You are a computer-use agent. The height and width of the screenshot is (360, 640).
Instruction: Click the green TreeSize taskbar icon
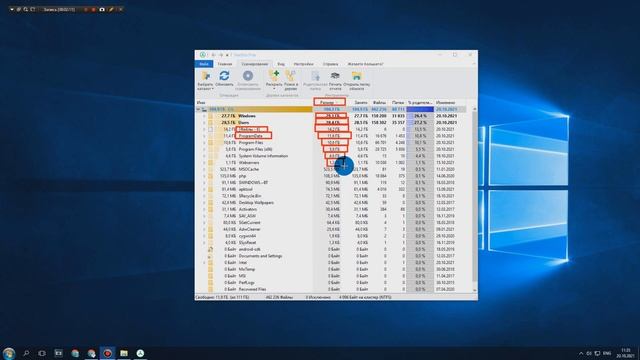tap(140, 353)
